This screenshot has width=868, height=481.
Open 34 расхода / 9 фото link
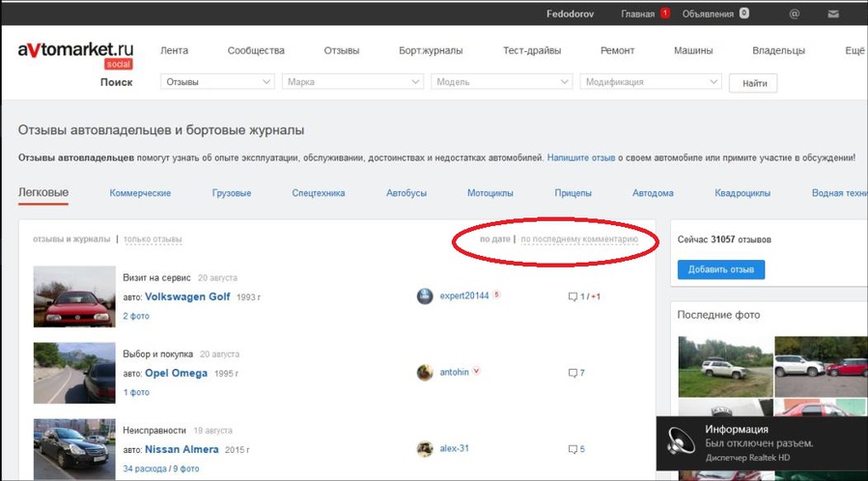pyautogui.click(x=160, y=468)
